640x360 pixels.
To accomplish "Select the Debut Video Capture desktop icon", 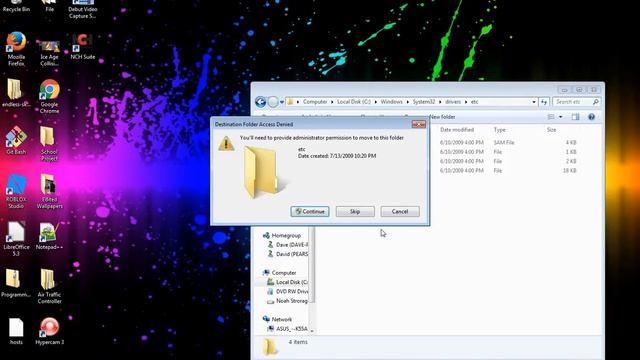I will click(83, 9).
